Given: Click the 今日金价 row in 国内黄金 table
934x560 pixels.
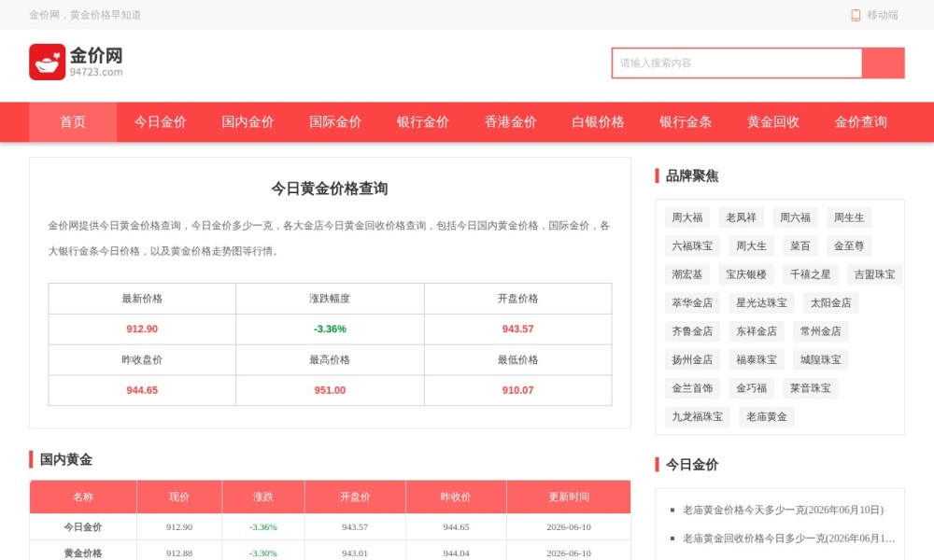Looking at the screenshot, I should pyautogui.click(x=330, y=526).
